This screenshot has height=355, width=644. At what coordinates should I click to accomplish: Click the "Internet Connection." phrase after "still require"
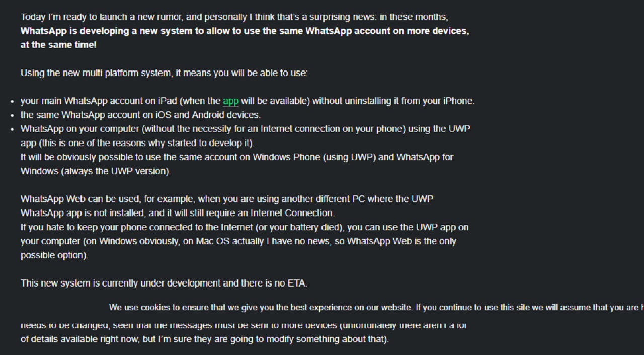[x=292, y=213]
